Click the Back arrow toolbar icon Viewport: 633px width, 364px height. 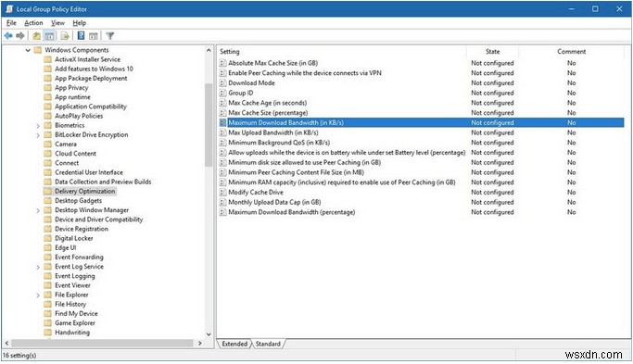pos(8,36)
